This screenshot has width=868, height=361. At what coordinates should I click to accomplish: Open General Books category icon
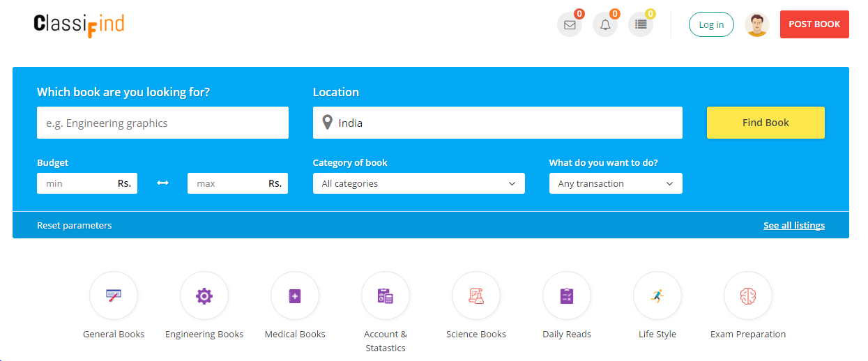point(114,295)
